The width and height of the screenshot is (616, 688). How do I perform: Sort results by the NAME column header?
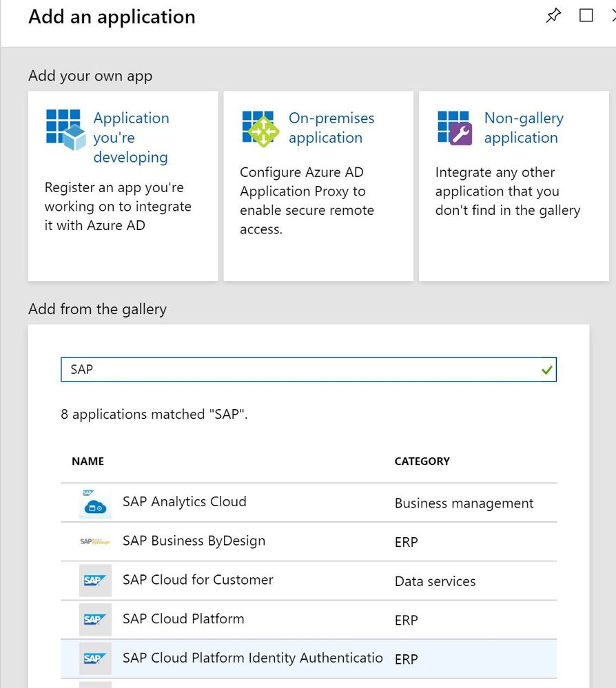pyautogui.click(x=88, y=461)
